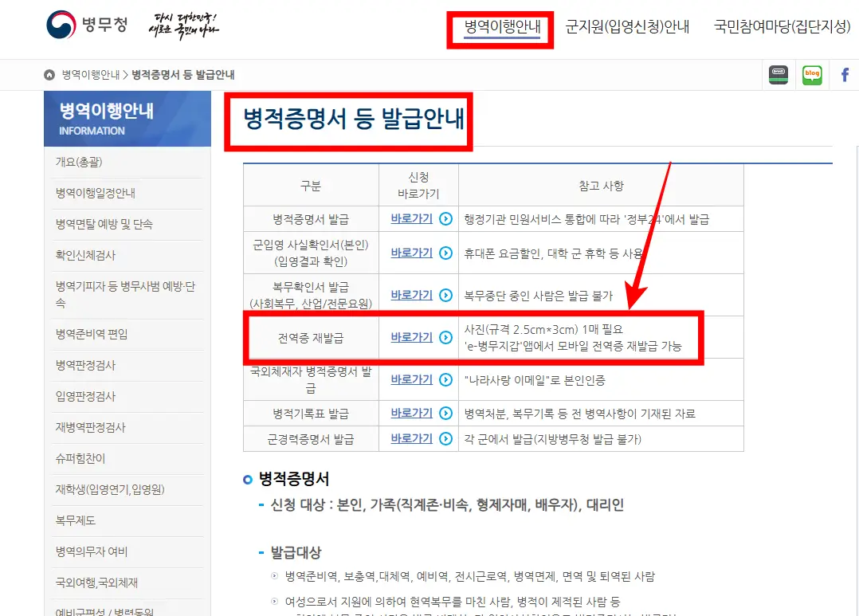
Task: Click arrow icon beside 병적증명서 발급 바로가기
Action: tap(445, 219)
